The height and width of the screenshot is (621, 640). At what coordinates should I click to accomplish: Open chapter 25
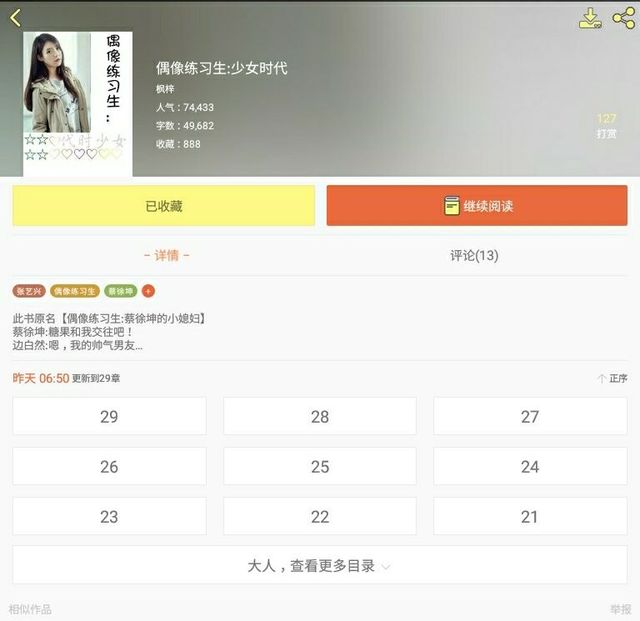tap(320, 466)
